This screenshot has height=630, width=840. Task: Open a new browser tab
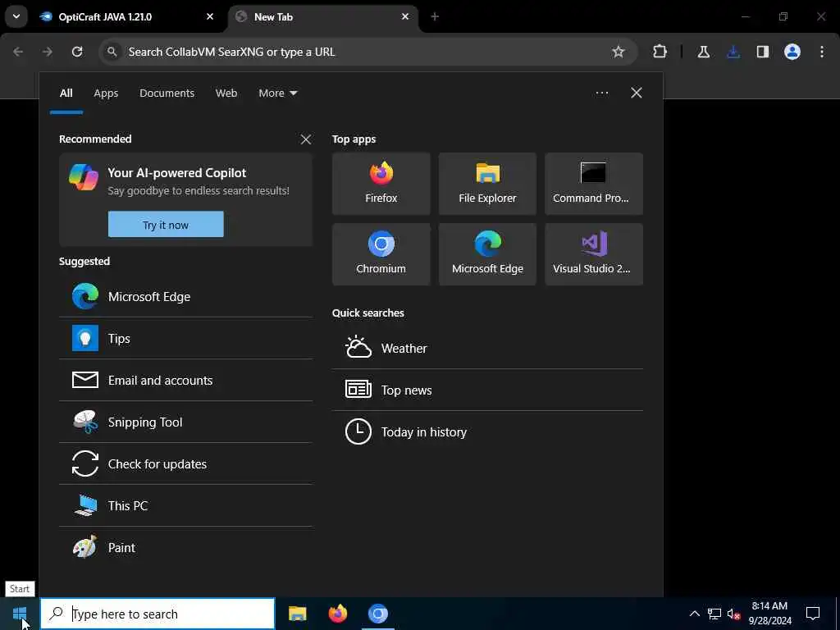(x=435, y=16)
